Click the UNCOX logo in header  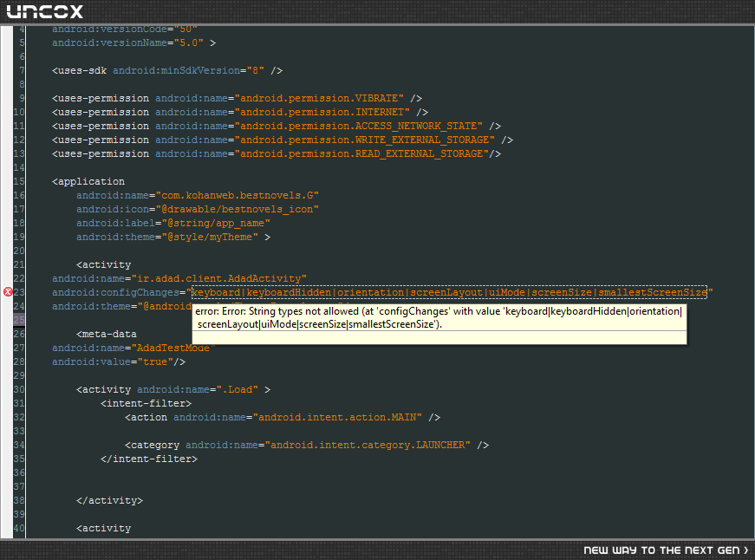(x=45, y=11)
